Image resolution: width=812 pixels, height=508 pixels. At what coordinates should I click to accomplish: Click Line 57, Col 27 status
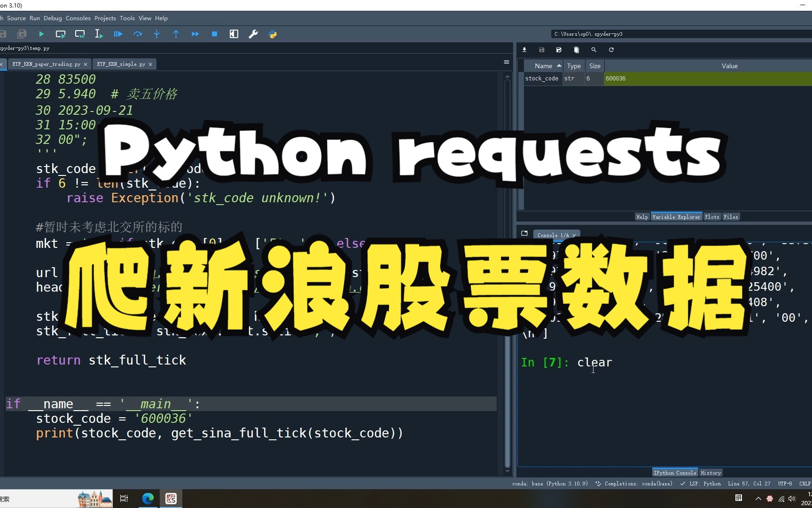point(749,484)
